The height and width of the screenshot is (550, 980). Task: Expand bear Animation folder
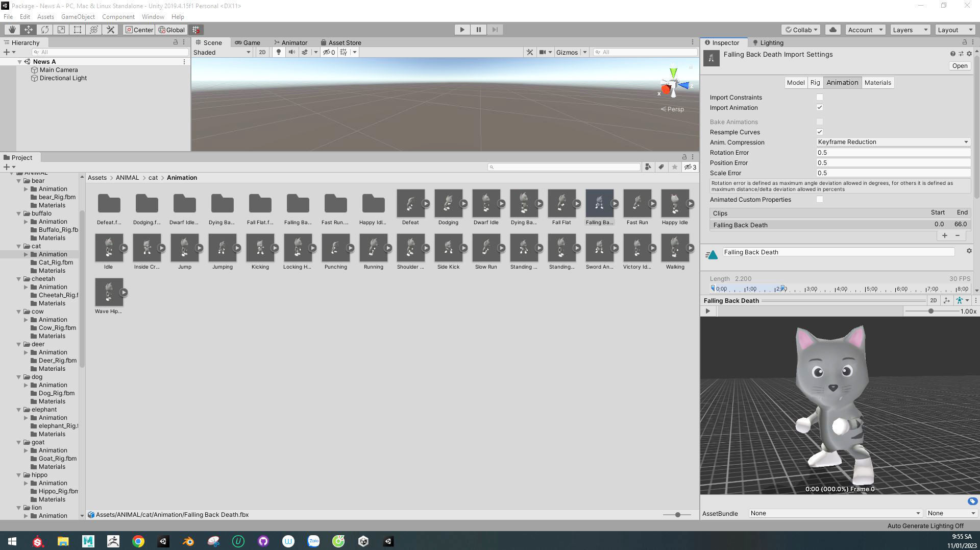[26, 189]
